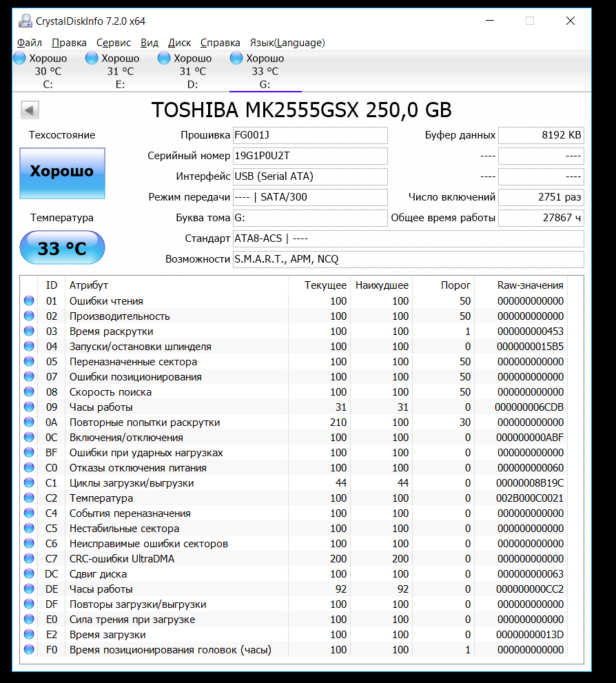Click status icon for Скорость поиска row
The height and width of the screenshot is (683, 616).
(29, 391)
